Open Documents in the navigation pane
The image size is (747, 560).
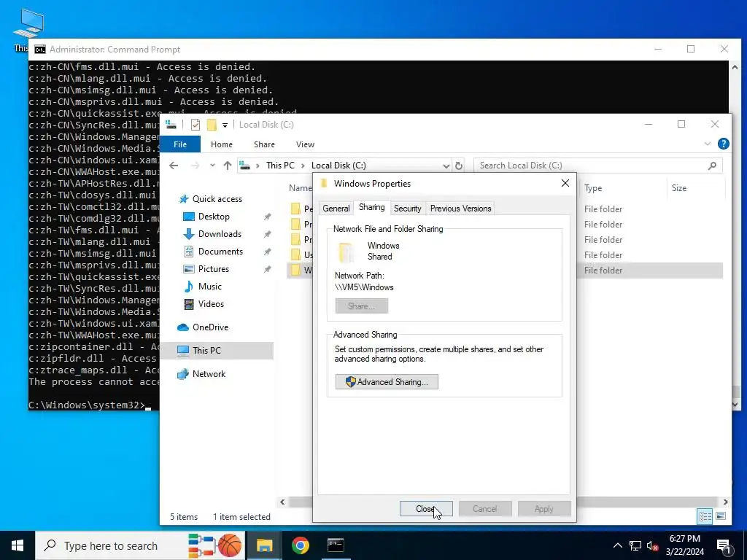tap(220, 252)
